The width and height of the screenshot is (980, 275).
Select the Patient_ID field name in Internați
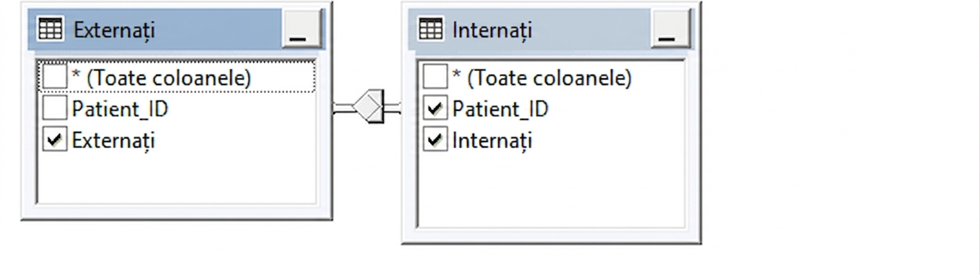[x=501, y=109]
